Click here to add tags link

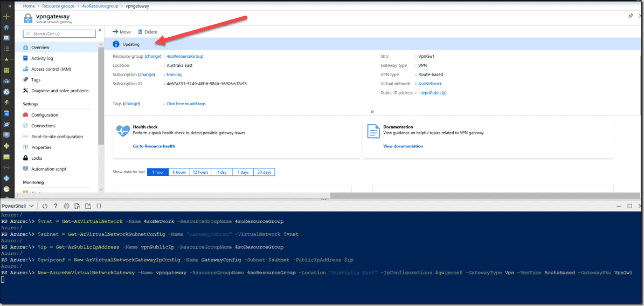(x=186, y=104)
